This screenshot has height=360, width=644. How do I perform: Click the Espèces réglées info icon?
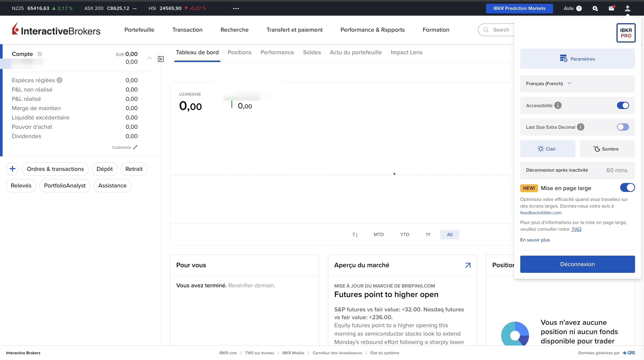click(x=59, y=80)
